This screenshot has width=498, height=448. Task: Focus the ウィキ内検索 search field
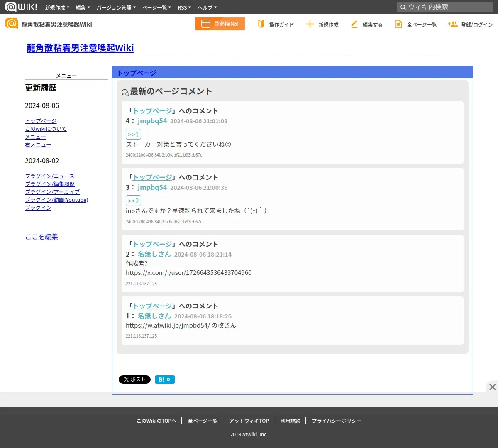(x=445, y=7)
